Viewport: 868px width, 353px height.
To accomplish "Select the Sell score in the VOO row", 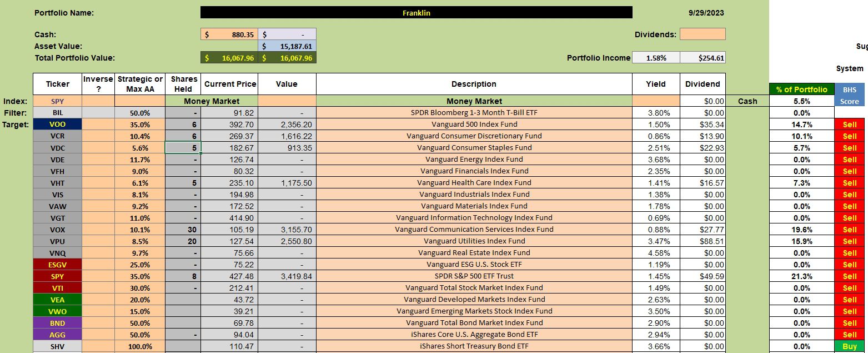I will (850, 125).
